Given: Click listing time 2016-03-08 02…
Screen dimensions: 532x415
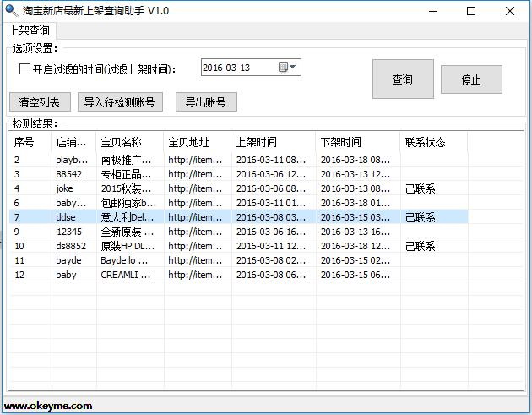Looking at the screenshot, I should pyautogui.click(x=271, y=260).
